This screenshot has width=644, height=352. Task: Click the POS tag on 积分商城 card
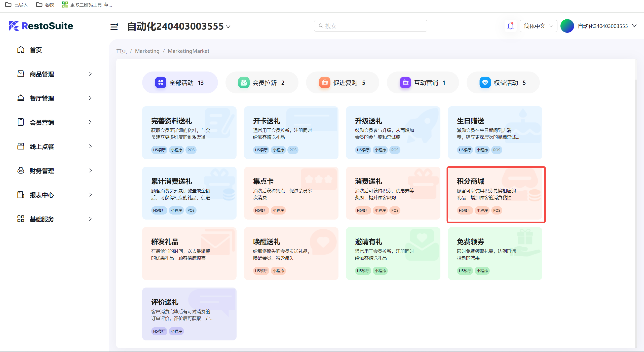pos(497,210)
